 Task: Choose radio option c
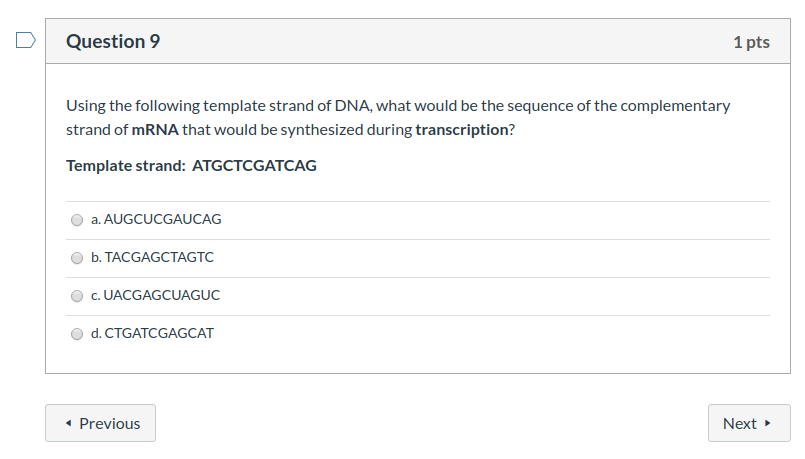coord(77,296)
